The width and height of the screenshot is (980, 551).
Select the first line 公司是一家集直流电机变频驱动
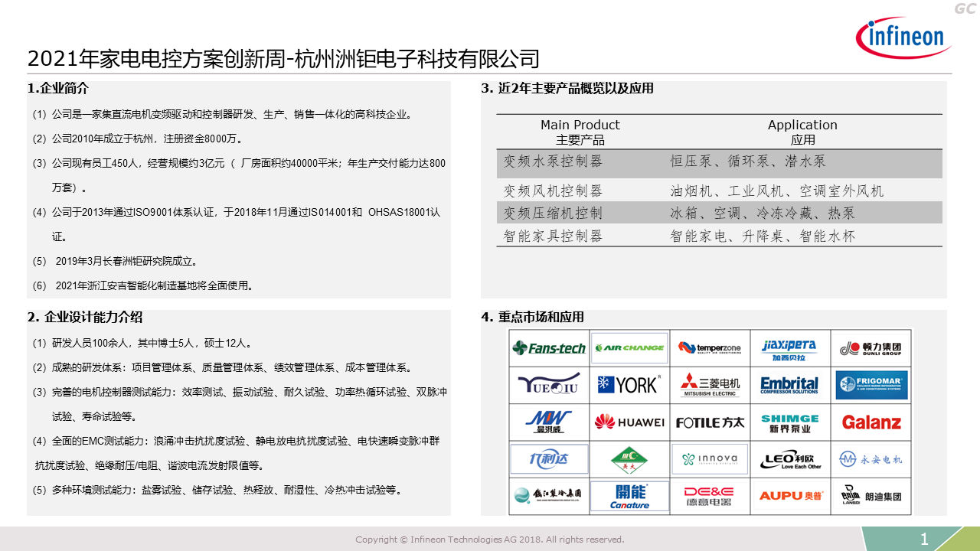point(222,114)
